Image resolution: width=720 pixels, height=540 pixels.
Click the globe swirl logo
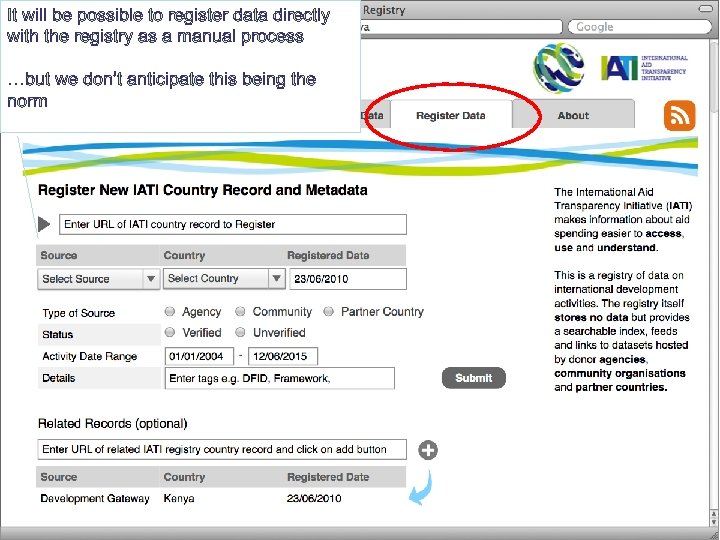point(558,68)
